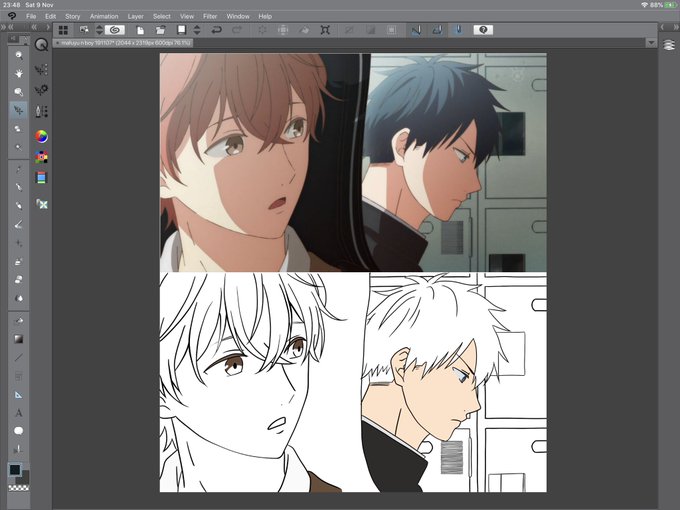Open the Sub Tool palette icon

click(41, 69)
